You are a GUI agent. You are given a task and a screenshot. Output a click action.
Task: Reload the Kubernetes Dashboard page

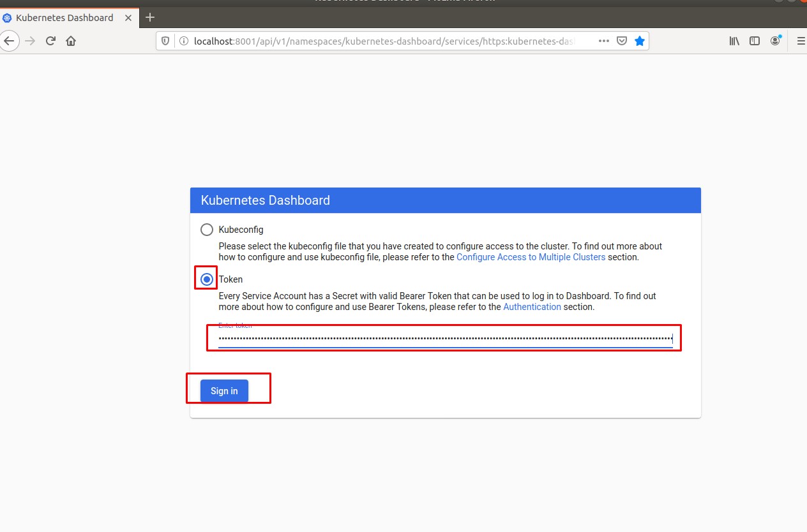coord(50,41)
